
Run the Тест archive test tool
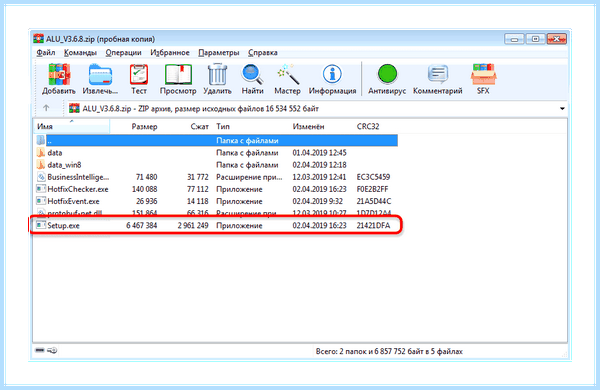(139, 79)
